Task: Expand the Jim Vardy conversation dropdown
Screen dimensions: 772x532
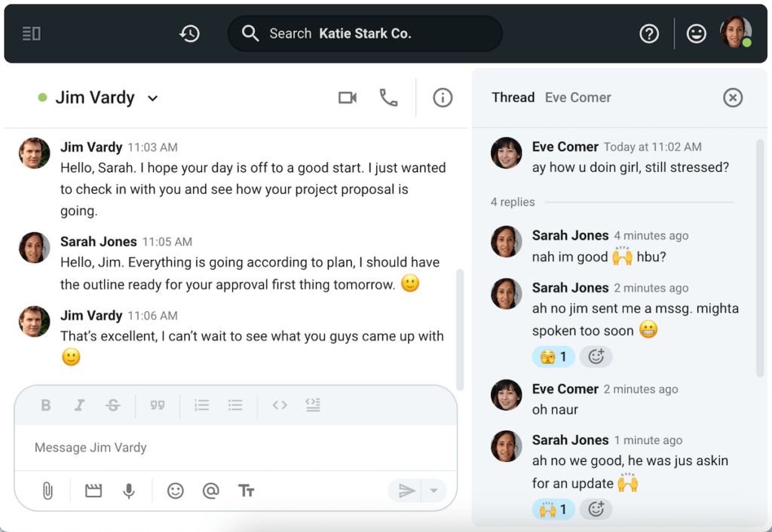Action: pyautogui.click(x=153, y=99)
